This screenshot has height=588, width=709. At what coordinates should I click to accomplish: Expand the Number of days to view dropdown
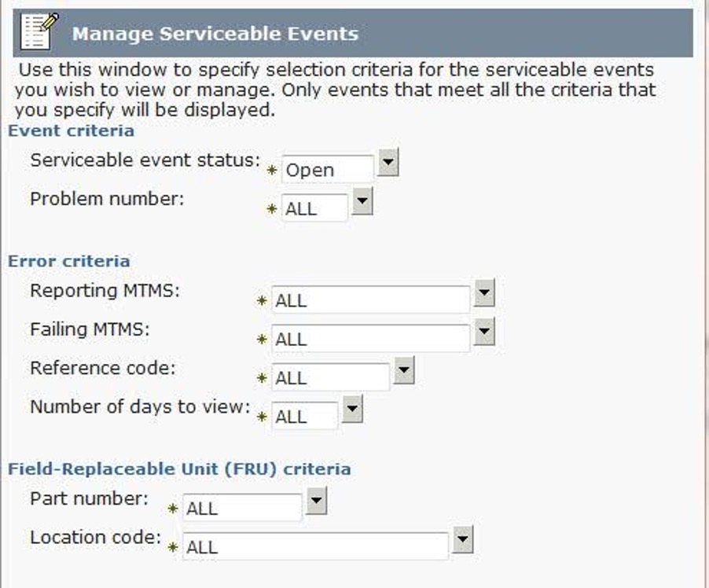350,410
